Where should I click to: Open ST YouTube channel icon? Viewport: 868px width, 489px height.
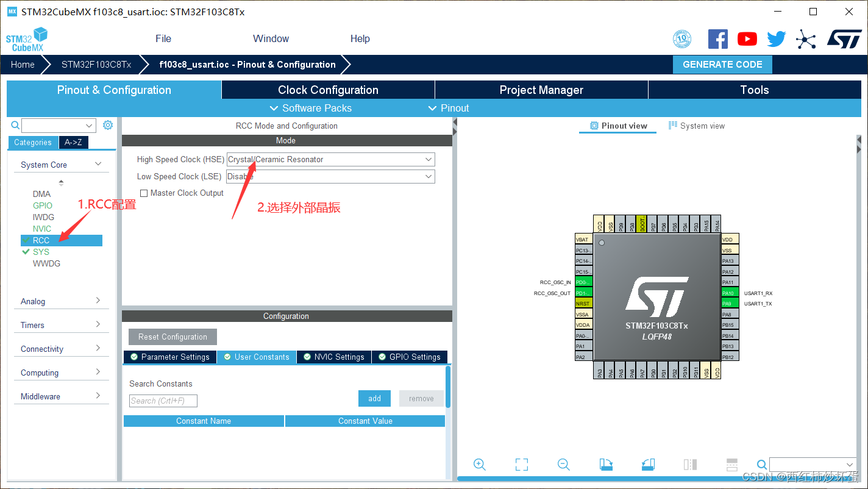pyautogui.click(x=747, y=39)
